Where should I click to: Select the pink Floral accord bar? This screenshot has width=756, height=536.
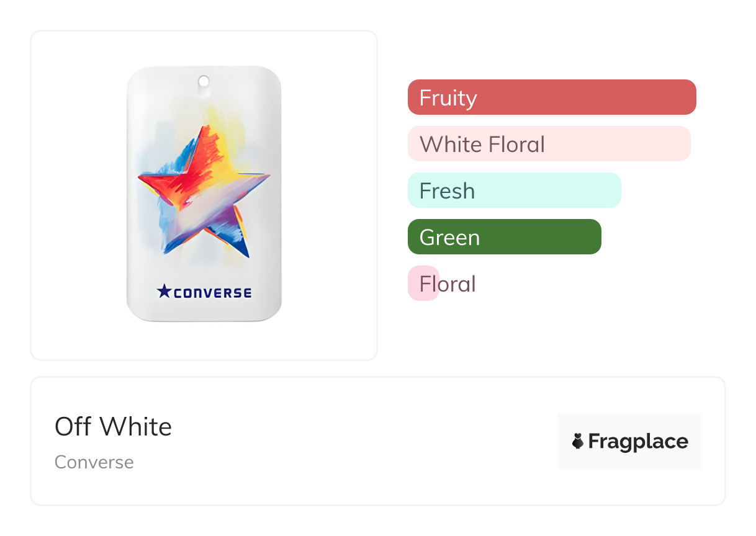423,284
